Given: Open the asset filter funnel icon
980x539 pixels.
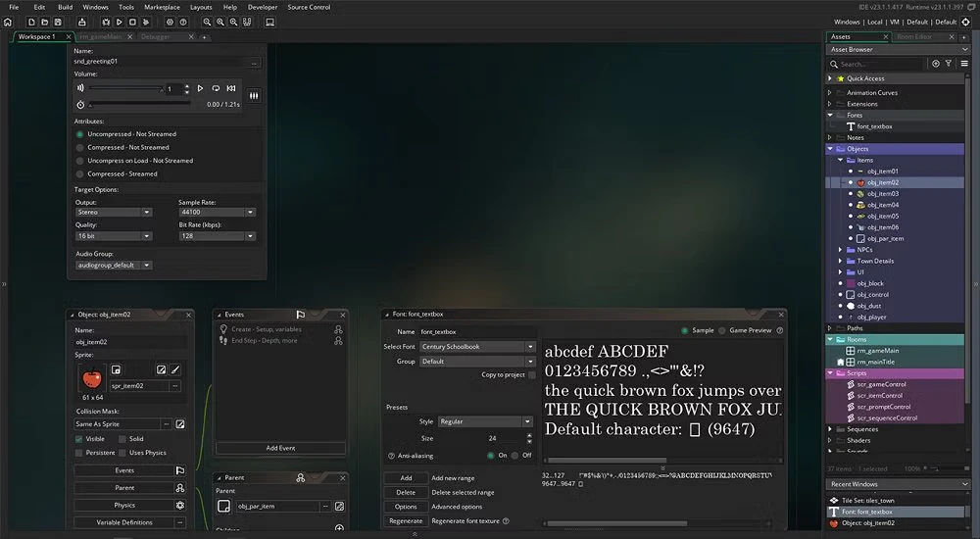Looking at the screenshot, I should pos(948,64).
